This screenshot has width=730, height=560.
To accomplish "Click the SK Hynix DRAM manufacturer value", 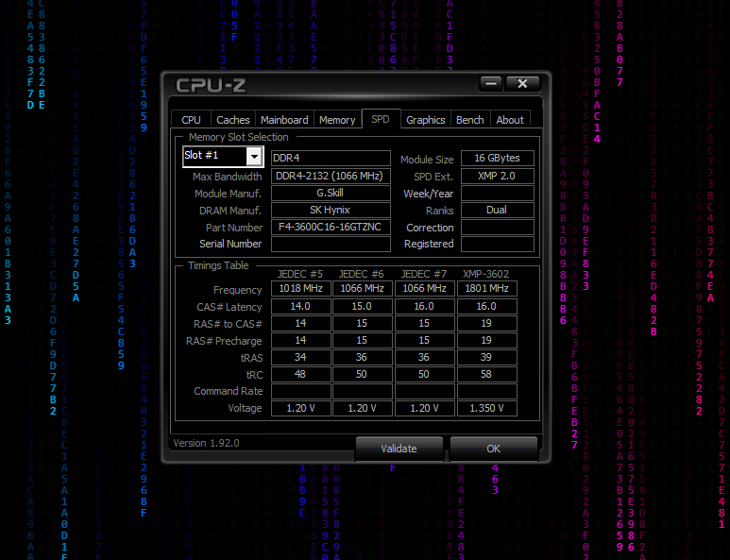I will tap(331, 210).
